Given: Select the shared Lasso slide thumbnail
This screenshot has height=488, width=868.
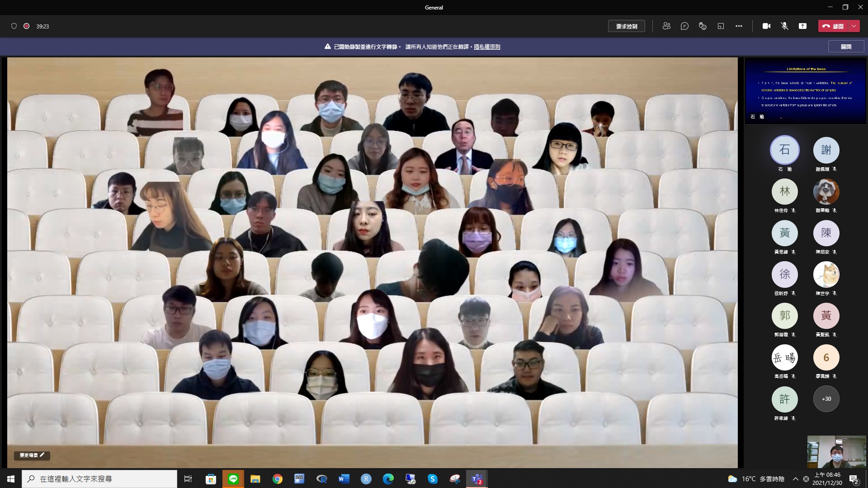Looking at the screenshot, I should pos(805,90).
